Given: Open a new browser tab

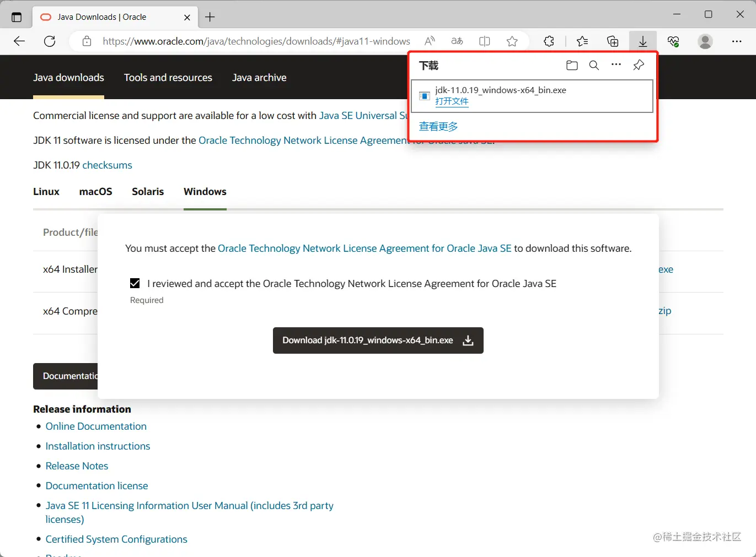Looking at the screenshot, I should (210, 17).
